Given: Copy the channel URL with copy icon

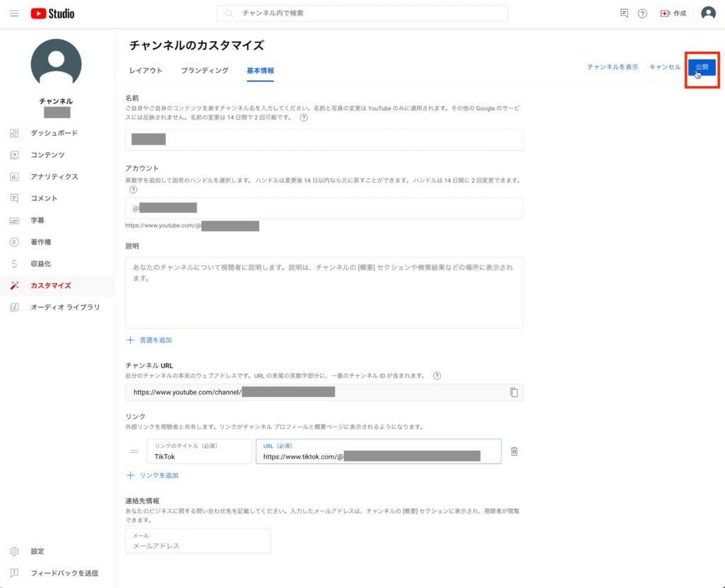Looking at the screenshot, I should (514, 393).
